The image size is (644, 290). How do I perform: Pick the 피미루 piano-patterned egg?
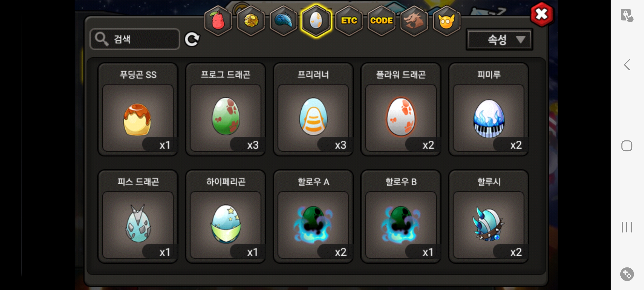coord(489,110)
